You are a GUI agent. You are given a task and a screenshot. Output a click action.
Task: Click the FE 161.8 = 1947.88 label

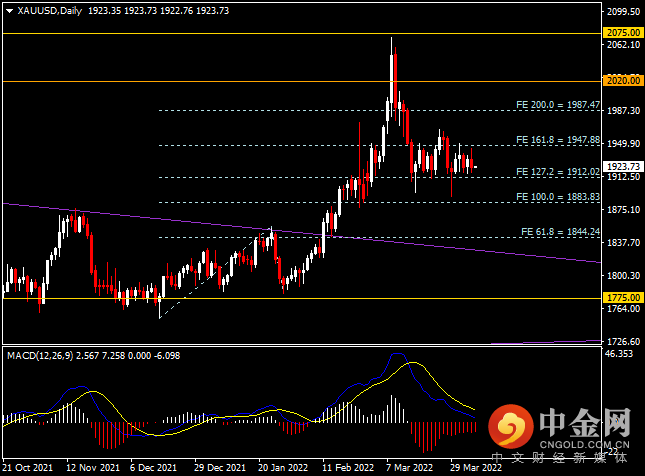point(558,140)
